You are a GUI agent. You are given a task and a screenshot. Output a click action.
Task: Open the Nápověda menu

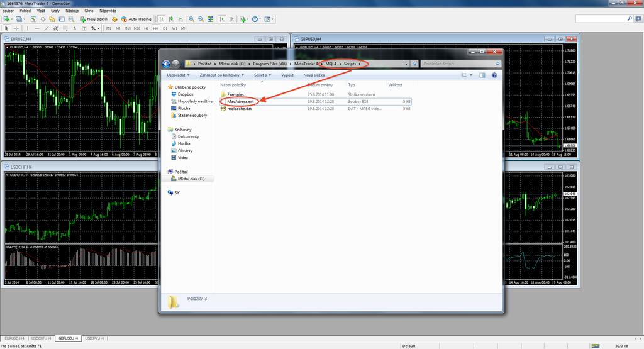[x=108, y=11]
